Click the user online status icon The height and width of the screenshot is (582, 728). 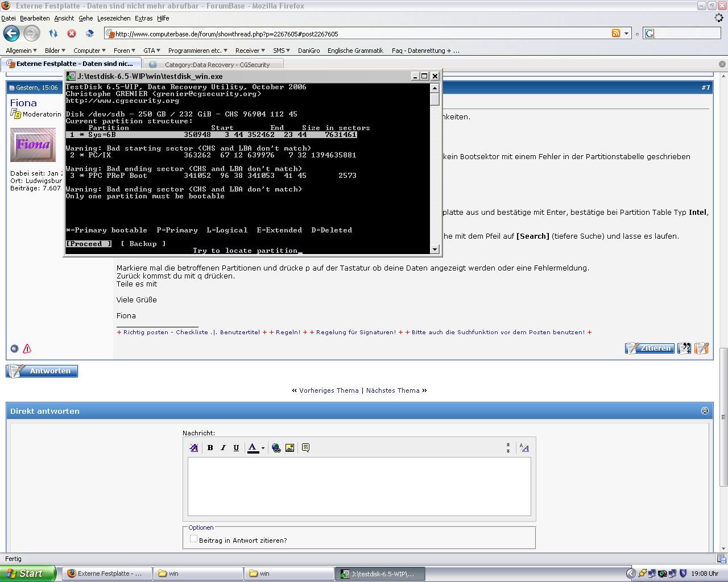tap(15, 349)
